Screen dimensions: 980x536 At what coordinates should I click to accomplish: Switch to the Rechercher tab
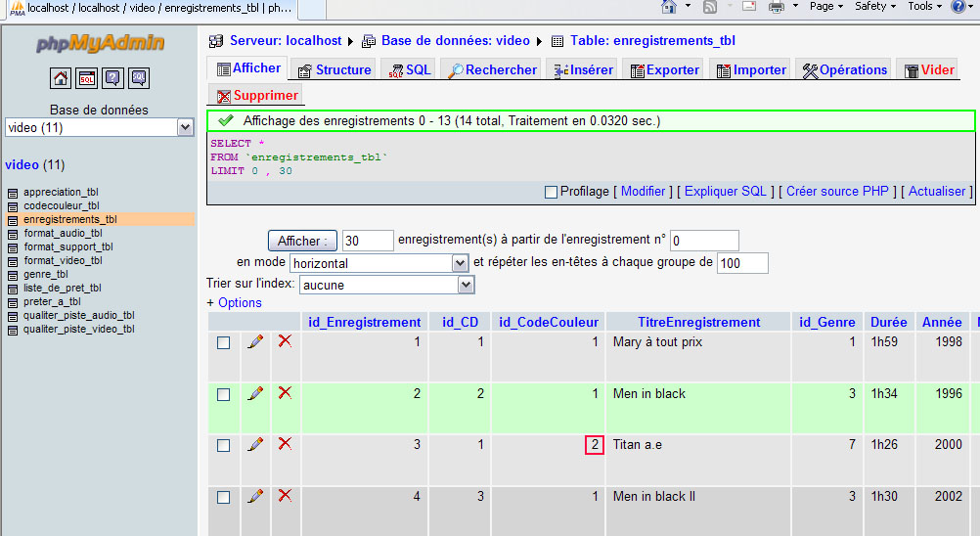492,70
